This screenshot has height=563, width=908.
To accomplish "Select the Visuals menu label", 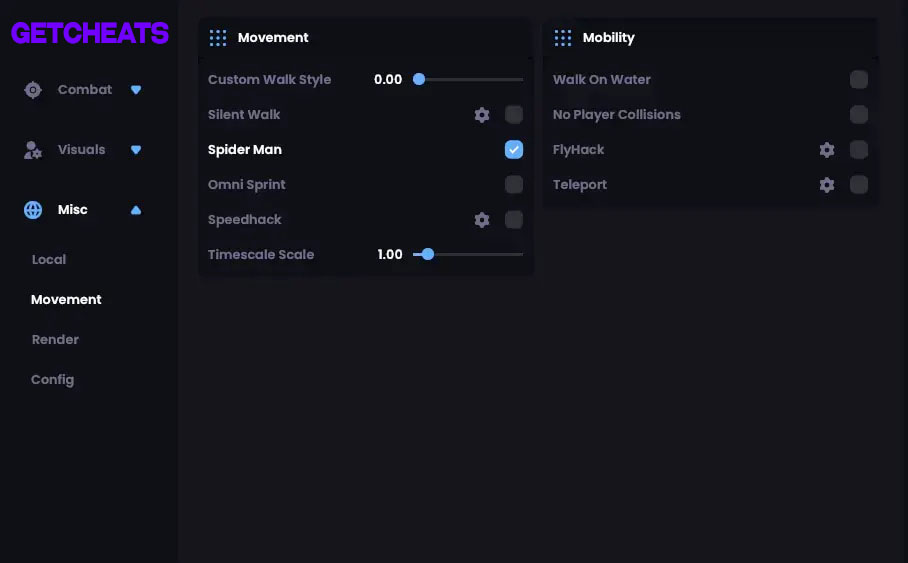I will (x=82, y=149).
